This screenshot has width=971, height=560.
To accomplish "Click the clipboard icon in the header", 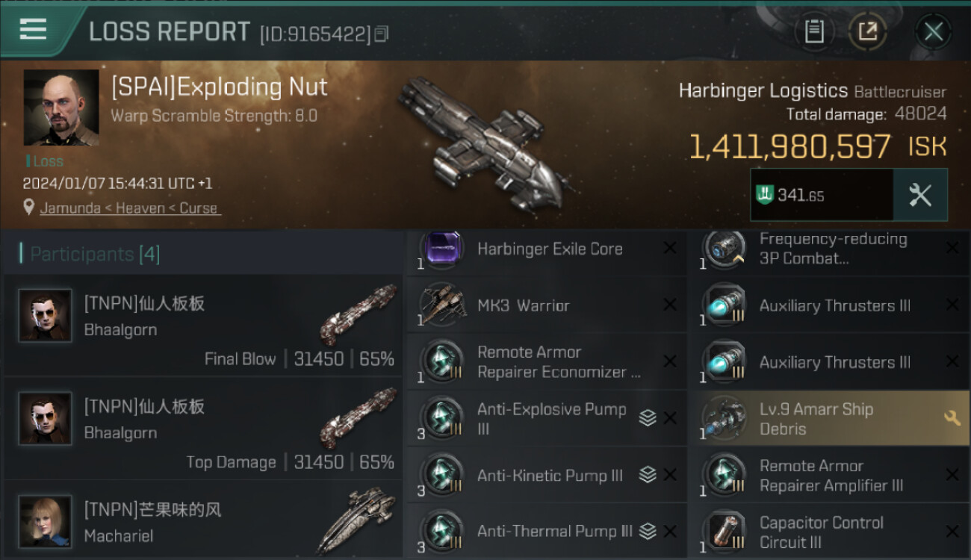I will [814, 31].
